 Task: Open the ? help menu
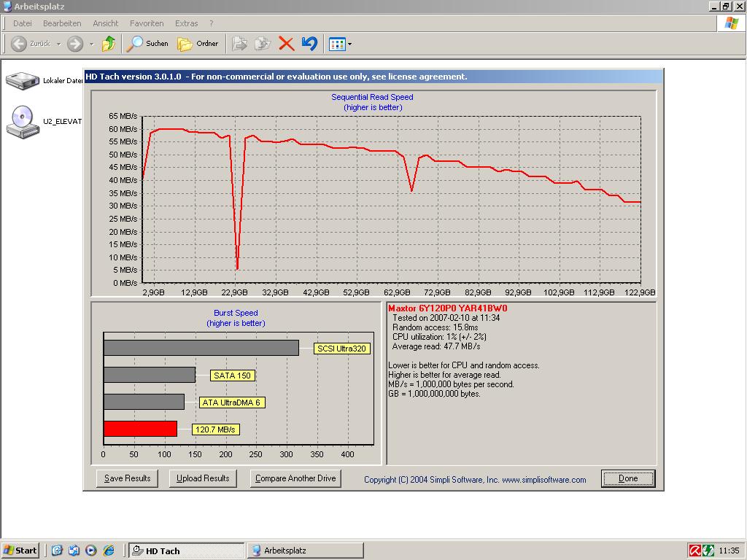tap(211, 23)
